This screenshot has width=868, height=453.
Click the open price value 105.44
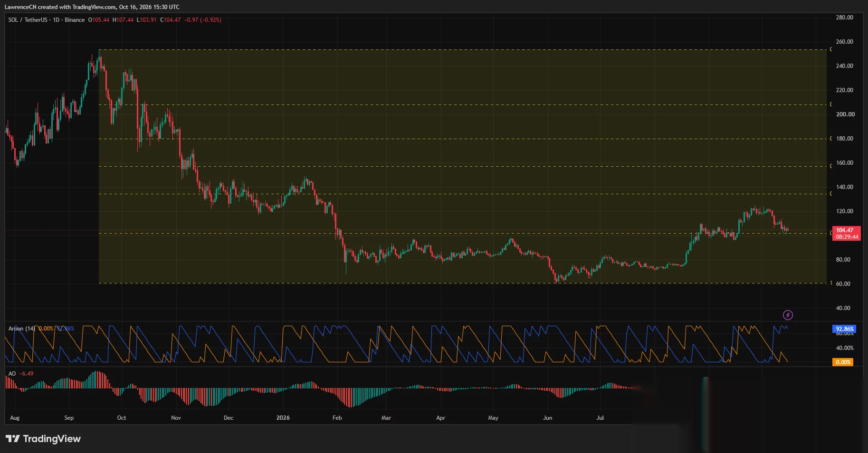point(101,20)
